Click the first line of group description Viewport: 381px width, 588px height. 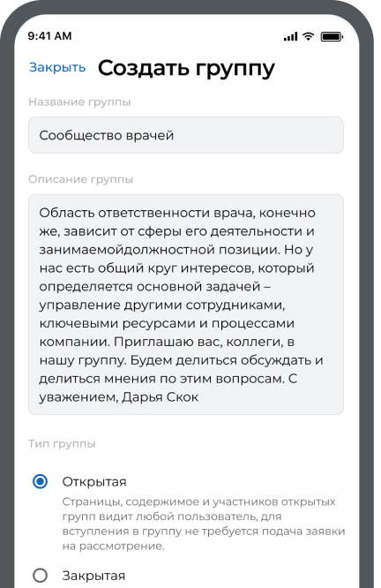[x=177, y=213]
